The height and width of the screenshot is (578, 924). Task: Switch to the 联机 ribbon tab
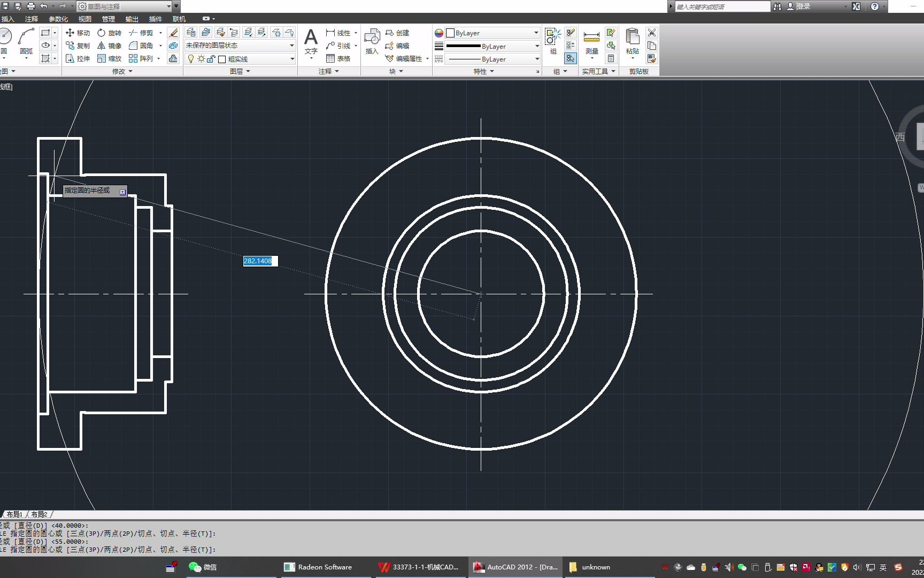pos(179,19)
